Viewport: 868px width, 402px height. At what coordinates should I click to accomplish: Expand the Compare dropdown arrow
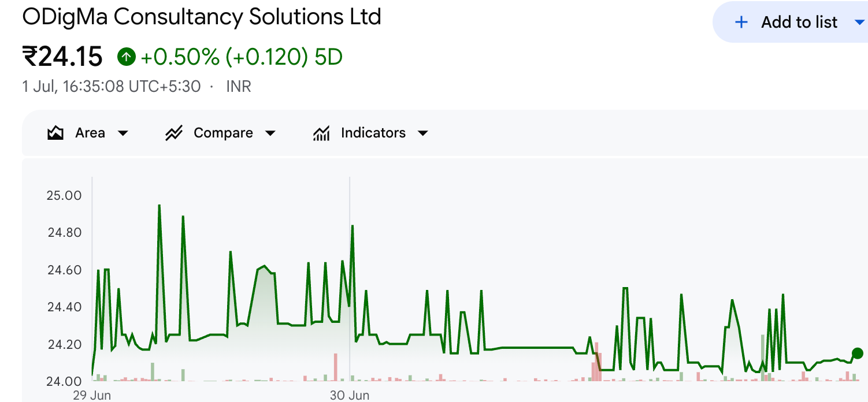270,133
